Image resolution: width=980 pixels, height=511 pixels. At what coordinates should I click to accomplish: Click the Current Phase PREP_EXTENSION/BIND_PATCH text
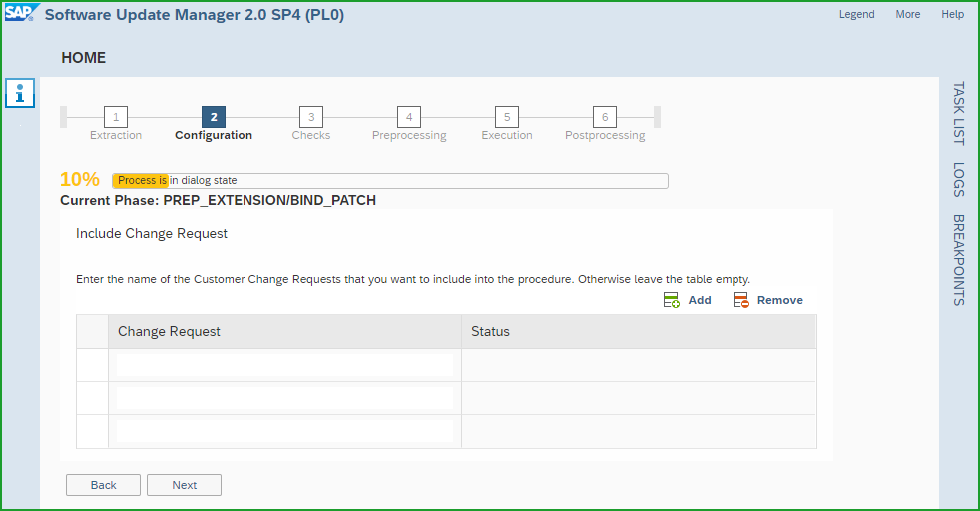pyautogui.click(x=219, y=200)
